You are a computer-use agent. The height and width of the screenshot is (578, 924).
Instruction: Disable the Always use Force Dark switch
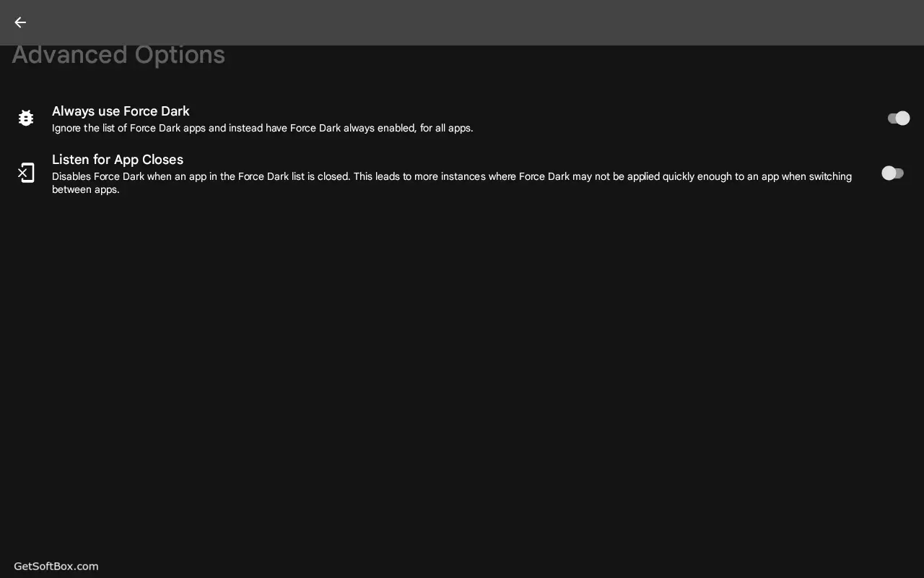898,118
